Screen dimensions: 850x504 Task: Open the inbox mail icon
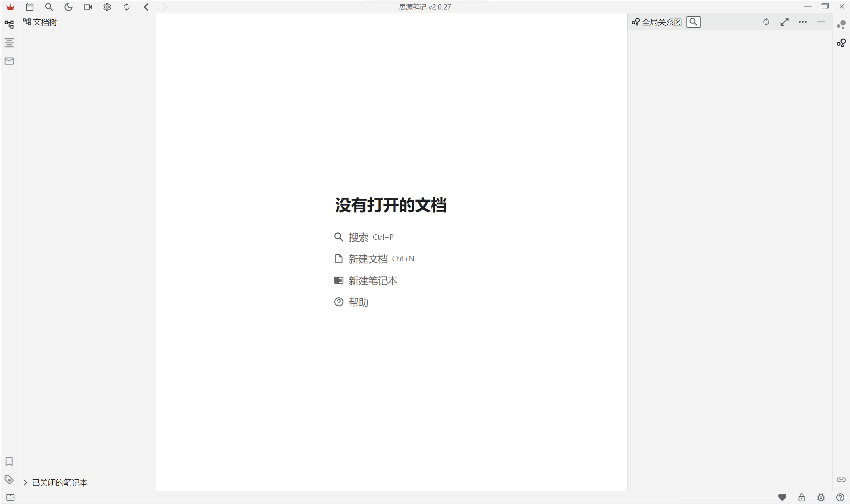(9, 61)
